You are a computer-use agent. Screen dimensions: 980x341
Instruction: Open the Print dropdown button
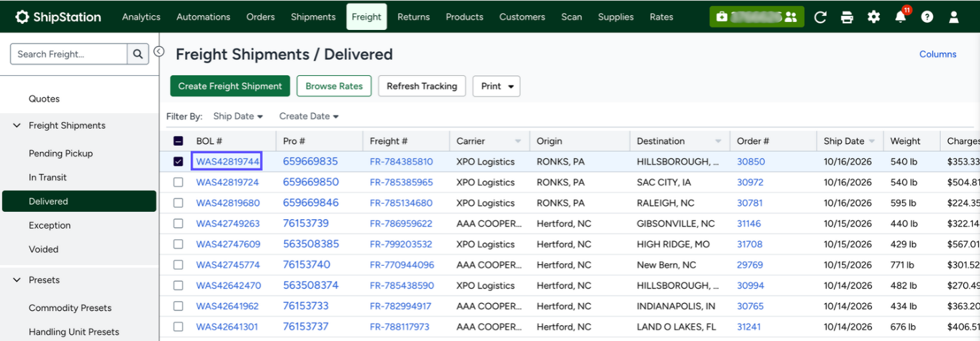tap(497, 86)
